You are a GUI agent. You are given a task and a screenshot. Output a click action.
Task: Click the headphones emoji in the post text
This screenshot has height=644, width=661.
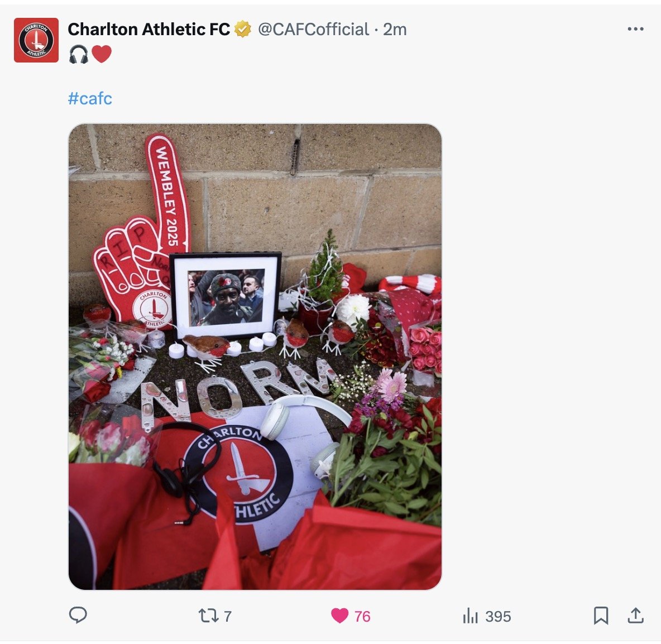(x=78, y=54)
